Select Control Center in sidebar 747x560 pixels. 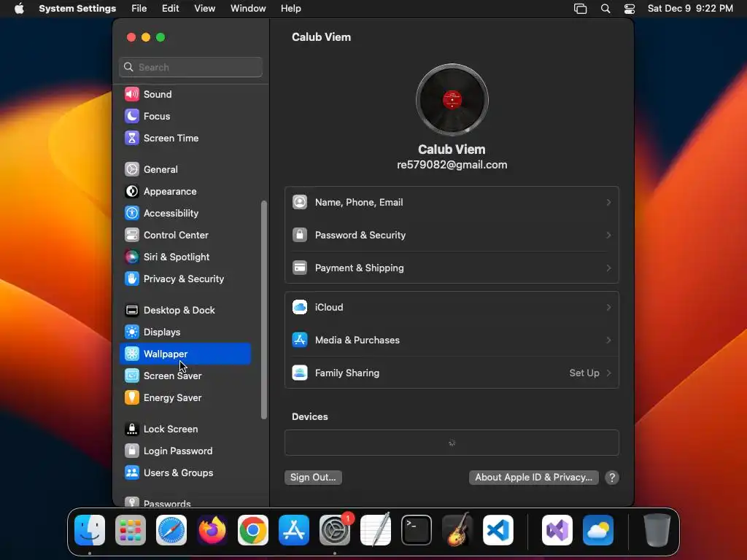[185, 236]
